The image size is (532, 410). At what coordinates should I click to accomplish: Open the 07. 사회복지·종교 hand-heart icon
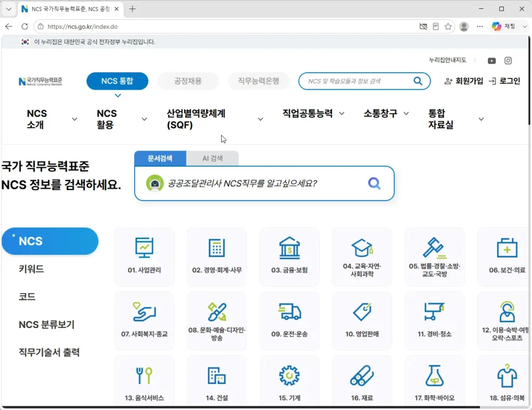[144, 312]
